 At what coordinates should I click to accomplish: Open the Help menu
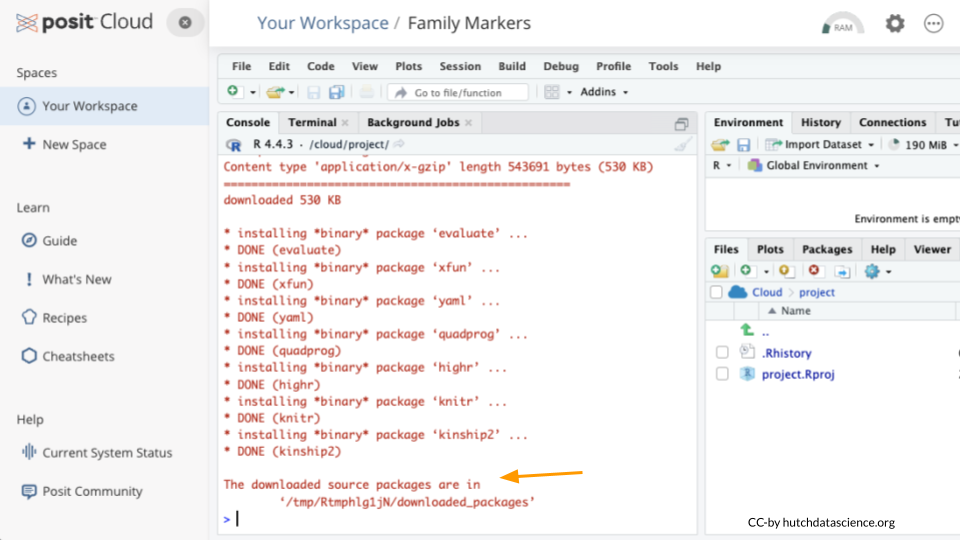click(708, 66)
